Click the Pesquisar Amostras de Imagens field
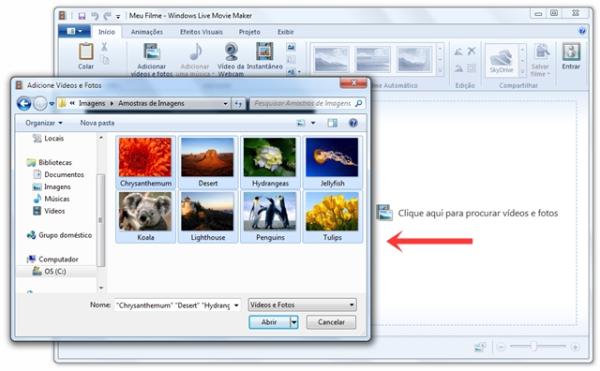The image size is (600, 371). tap(302, 103)
